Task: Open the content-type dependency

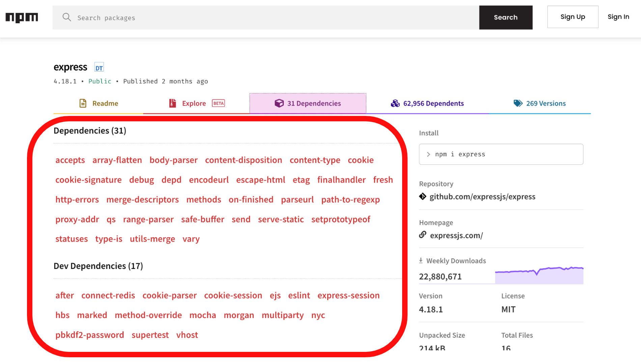Action: 315,160
